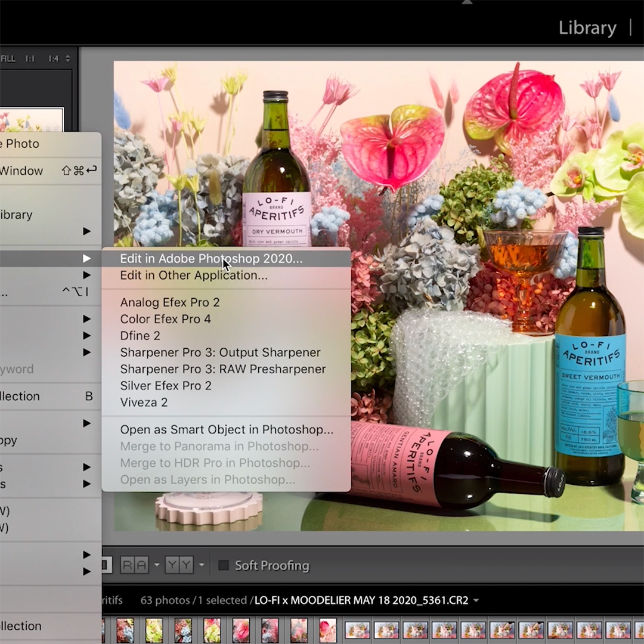
Task: Choose the 'Window' entry with Shift-Cmd-Return shortcut
Action: point(51,171)
